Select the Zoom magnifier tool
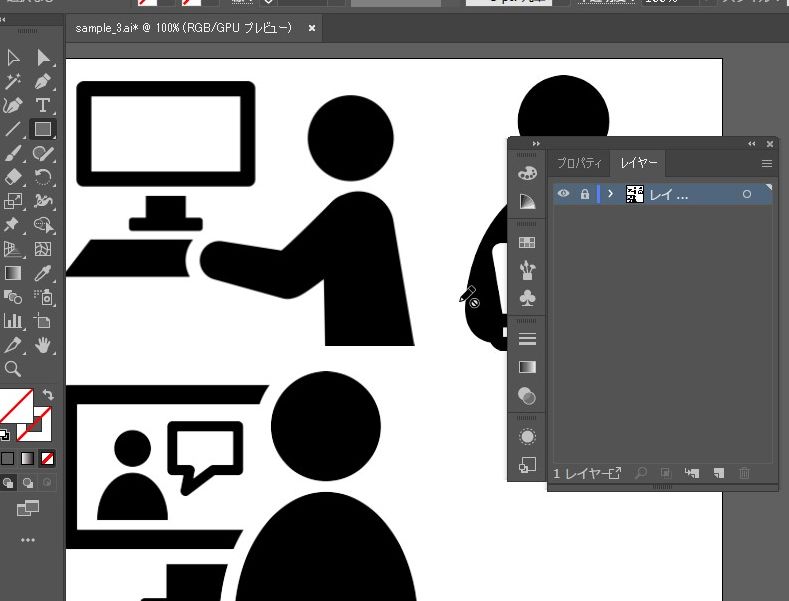 (14, 369)
